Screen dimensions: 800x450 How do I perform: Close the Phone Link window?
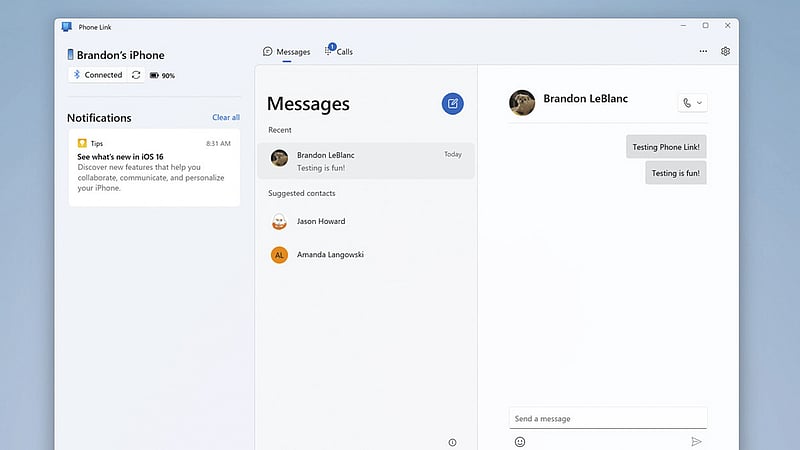coord(728,26)
